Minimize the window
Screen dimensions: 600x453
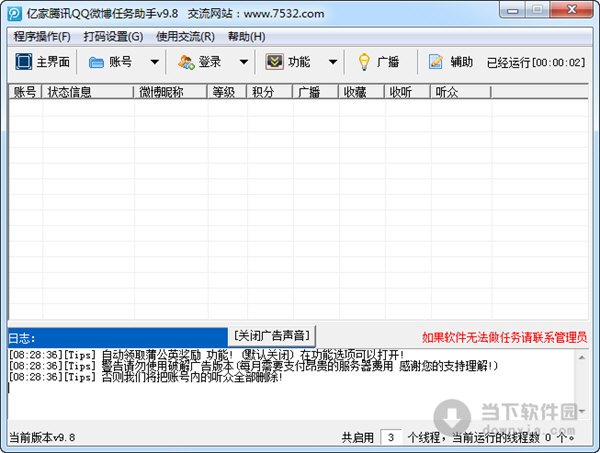point(512,10)
